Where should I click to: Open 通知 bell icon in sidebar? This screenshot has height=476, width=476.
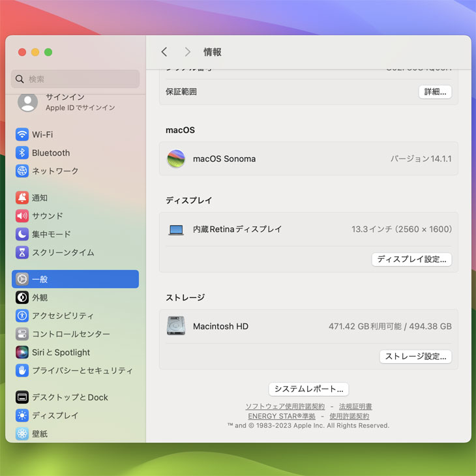22,198
